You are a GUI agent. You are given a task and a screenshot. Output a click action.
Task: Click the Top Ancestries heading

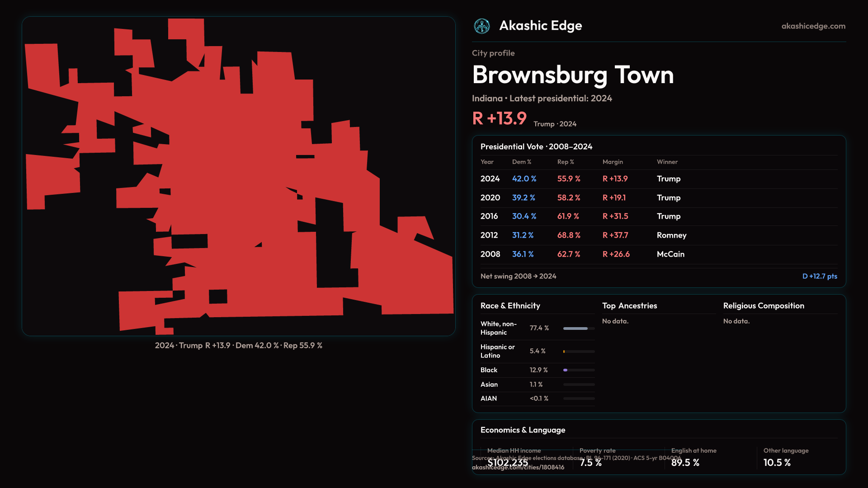click(x=629, y=306)
